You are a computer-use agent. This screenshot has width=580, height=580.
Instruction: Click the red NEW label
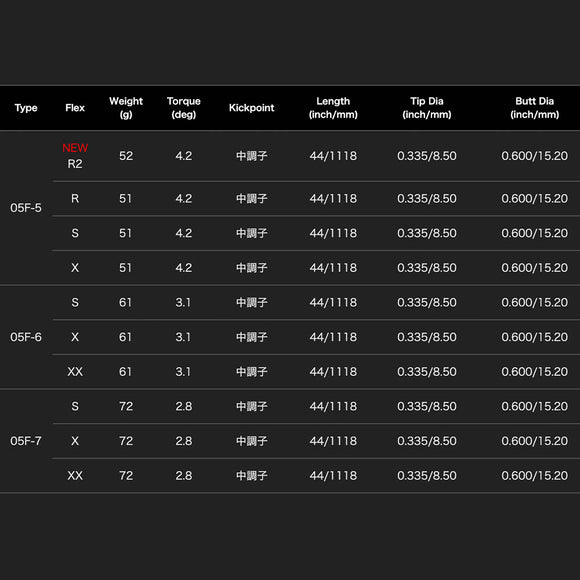75,148
